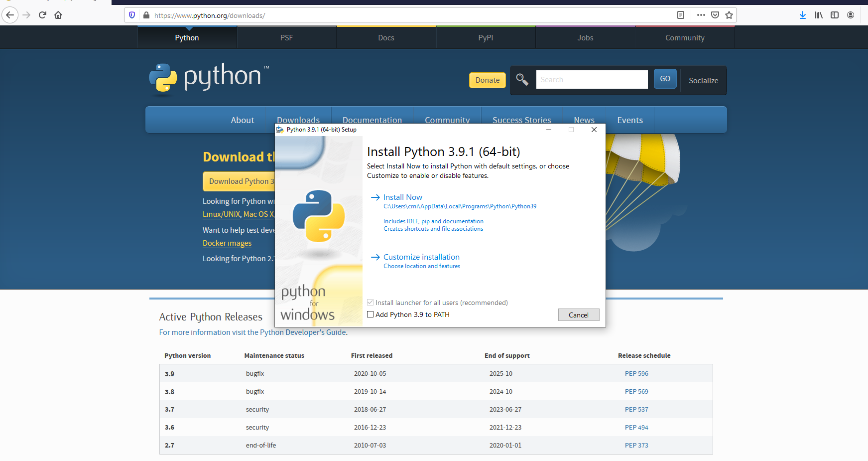Open the tracking protection shield
This screenshot has width=868, height=461.
(x=131, y=15)
